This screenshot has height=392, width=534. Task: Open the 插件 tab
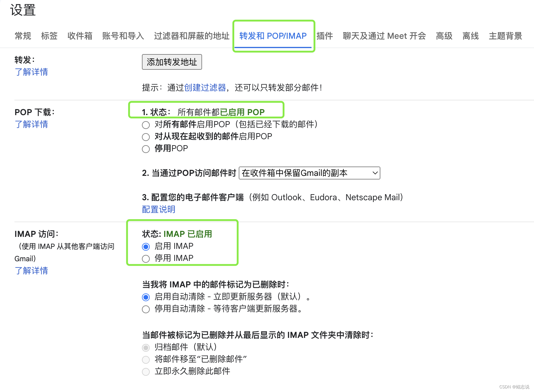click(x=325, y=36)
